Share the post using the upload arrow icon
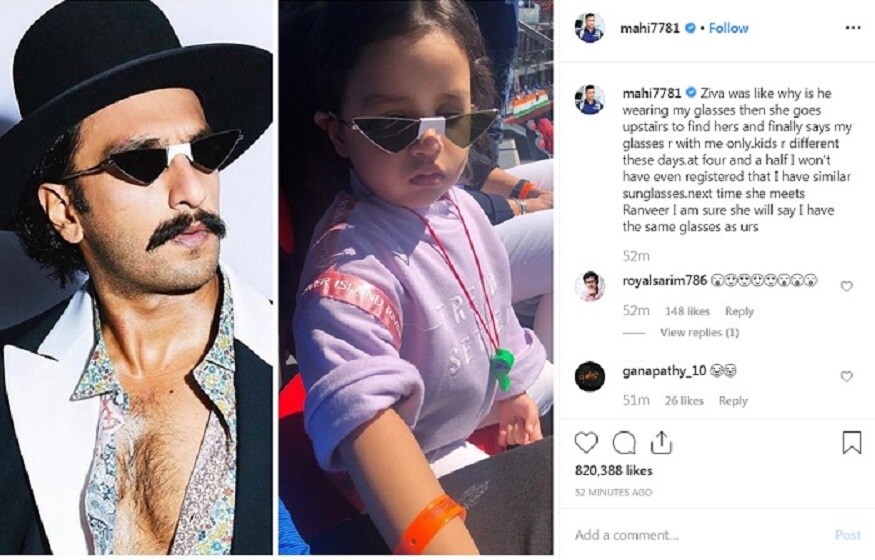Image resolution: width=875 pixels, height=560 pixels. coord(661,443)
